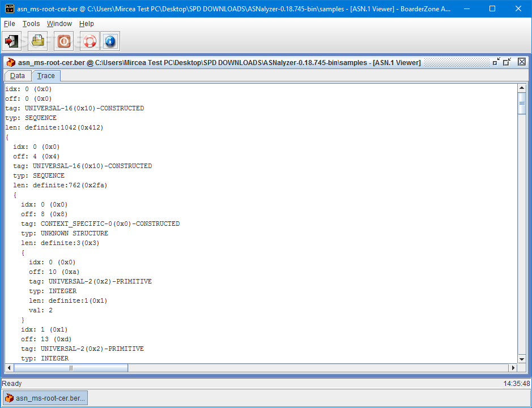The height and width of the screenshot is (408, 532).
Task: Click the vertical scrollbar up arrow
Action: pos(522,88)
